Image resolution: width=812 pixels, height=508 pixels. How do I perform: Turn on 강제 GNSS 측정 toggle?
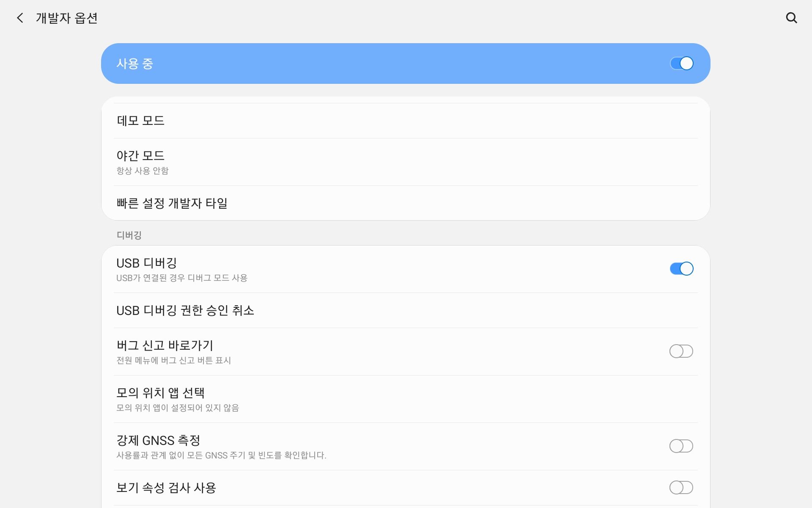pyautogui.click(x=681, y=446)
